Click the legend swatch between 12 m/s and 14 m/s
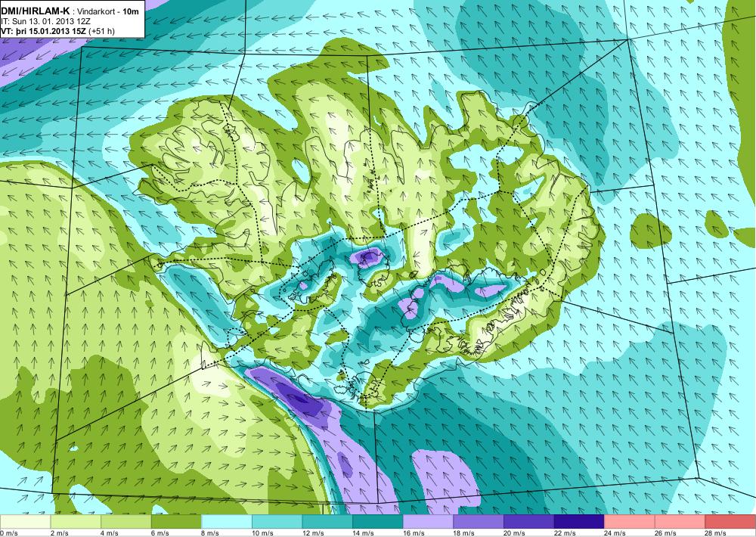The image size is (756, 537). tap(327, 522)
